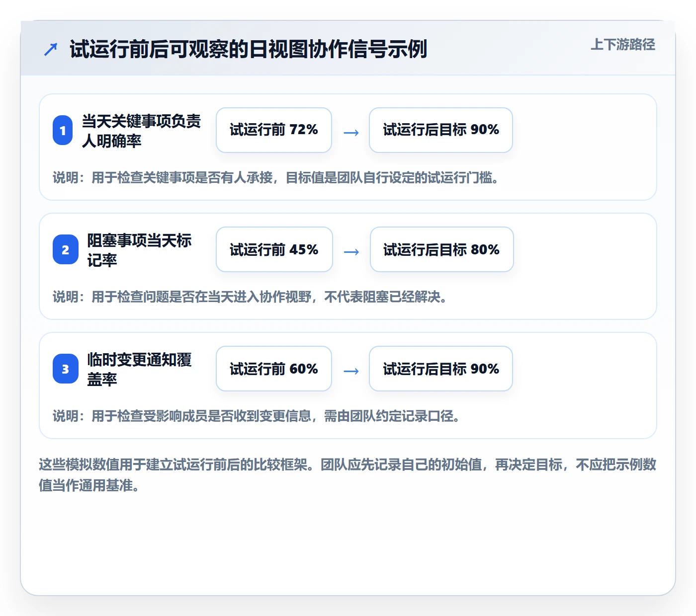696x616 pixels.
Task: Click the 临时变更通知覆盖率 title
Action: 139,369
